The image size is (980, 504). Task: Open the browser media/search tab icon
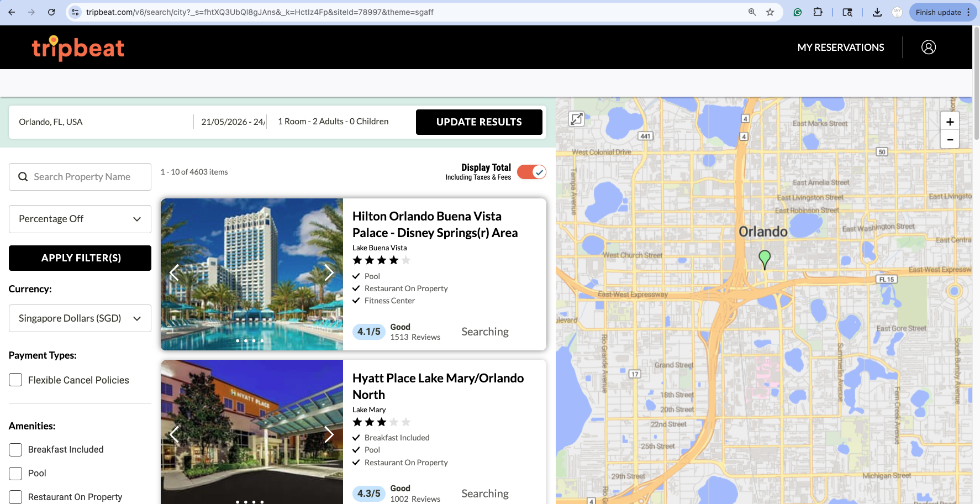[x=847, y=12]
